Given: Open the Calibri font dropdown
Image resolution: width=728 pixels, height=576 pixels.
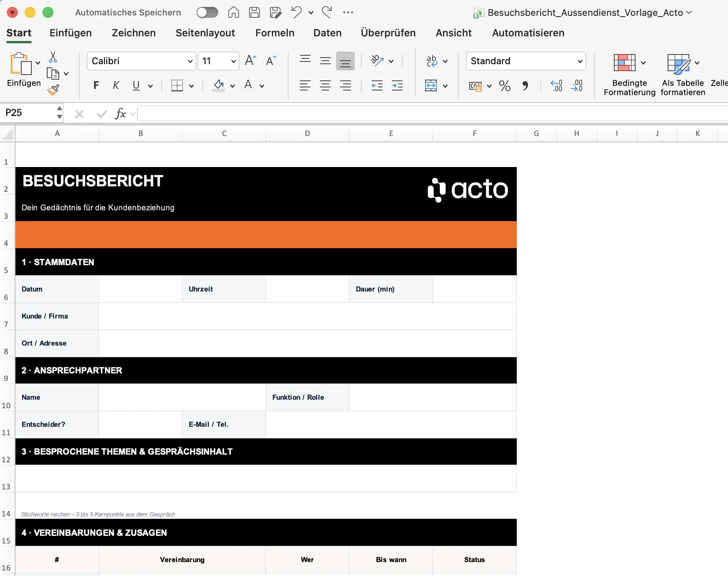Looking at the screenshot, I should pyautogui.click(x=141, y=61).
